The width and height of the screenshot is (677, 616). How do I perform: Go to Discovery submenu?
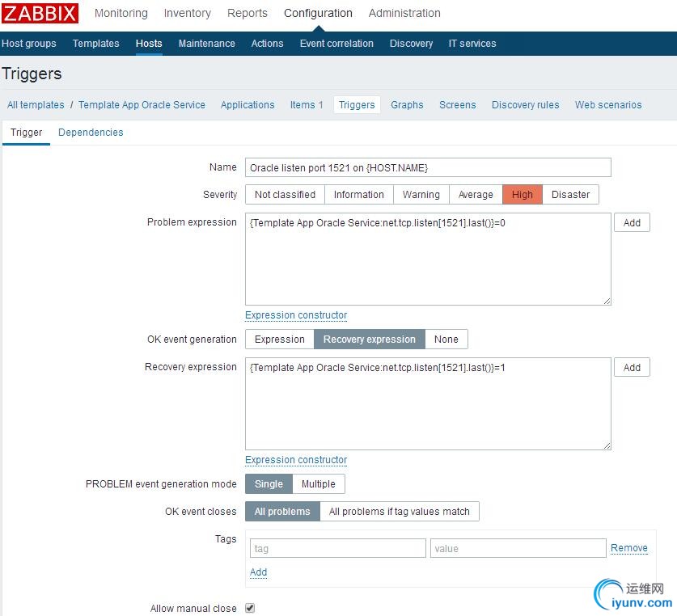pos(411,43)
